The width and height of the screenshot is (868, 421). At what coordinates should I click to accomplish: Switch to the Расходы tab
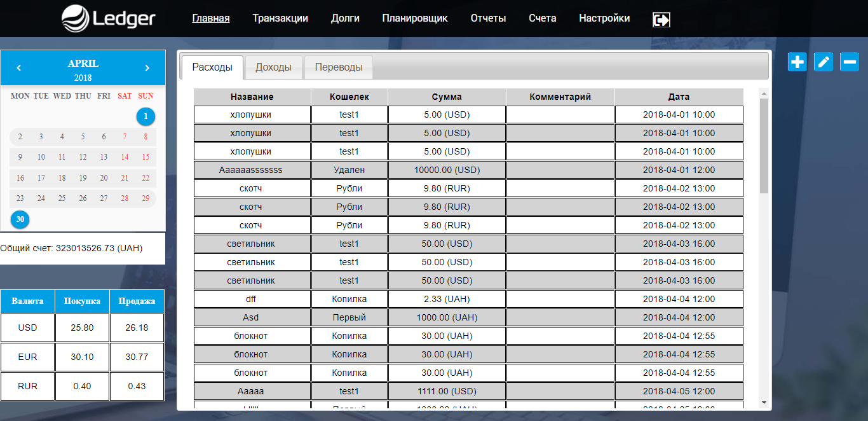click(x=212, y=67)
